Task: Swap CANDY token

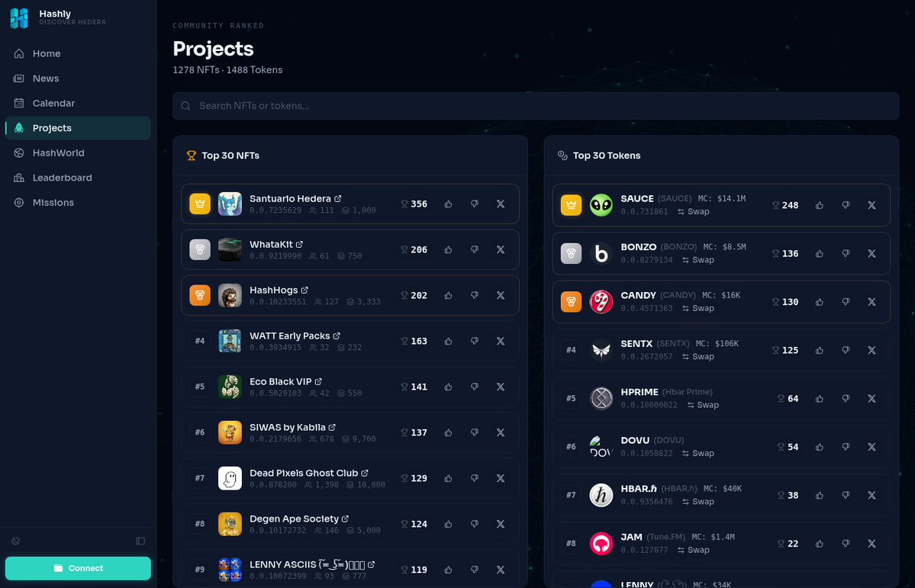Action: [x=698, y=308]
